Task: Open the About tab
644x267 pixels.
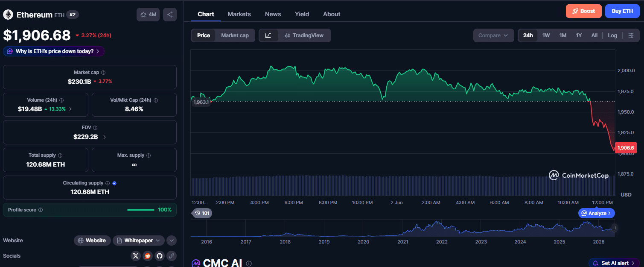Action: pos(332,14)
